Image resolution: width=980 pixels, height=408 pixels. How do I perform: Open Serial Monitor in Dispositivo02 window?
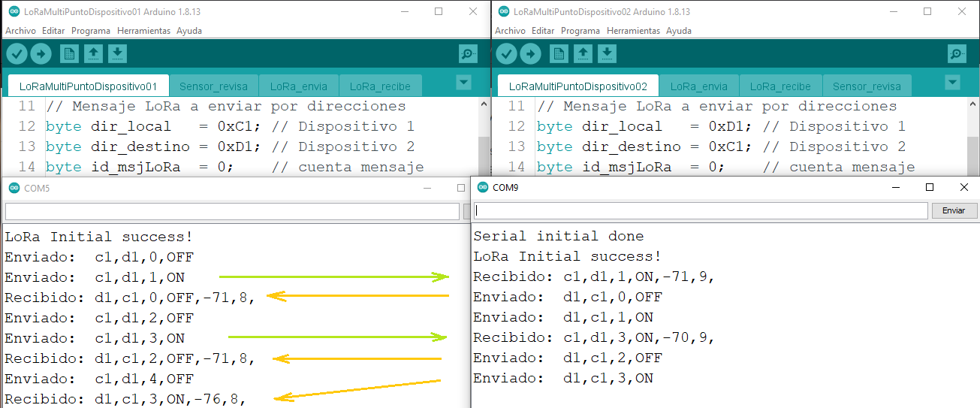957,53
